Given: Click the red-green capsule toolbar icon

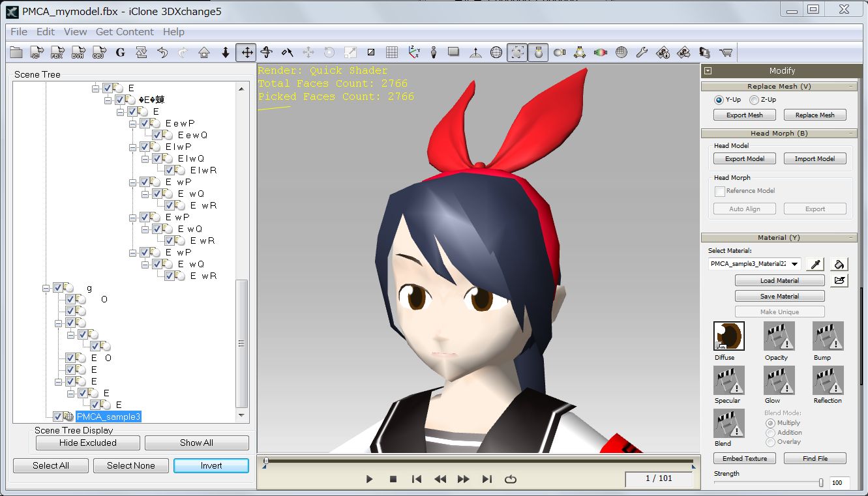Looking at the screenshot, I should point(601,52).
